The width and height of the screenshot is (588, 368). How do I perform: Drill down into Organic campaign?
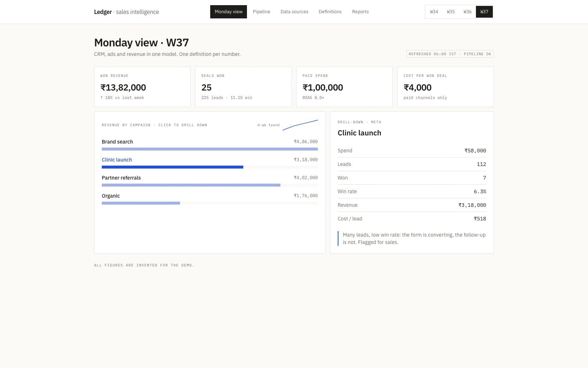(210, 199)
